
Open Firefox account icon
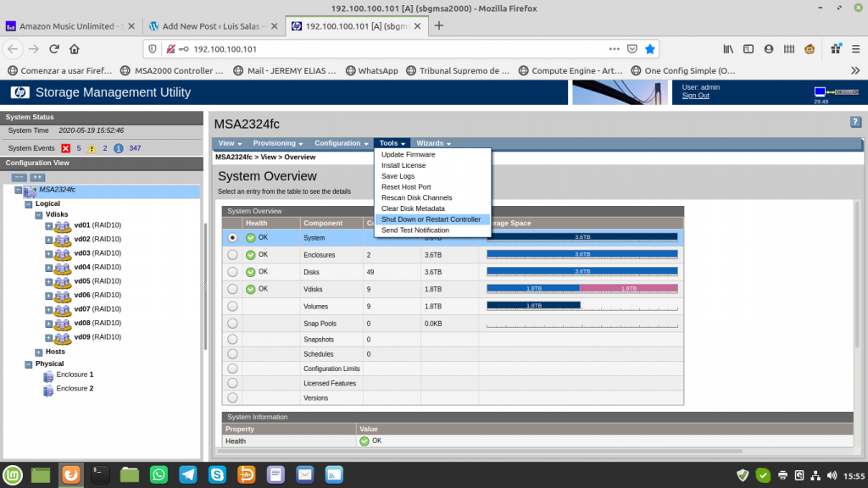pyautogui.click(x=768, y=48)
